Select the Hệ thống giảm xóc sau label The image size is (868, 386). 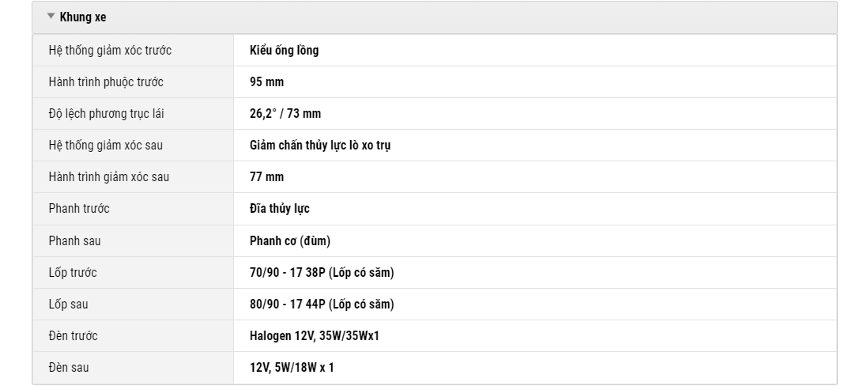point(106,145)
